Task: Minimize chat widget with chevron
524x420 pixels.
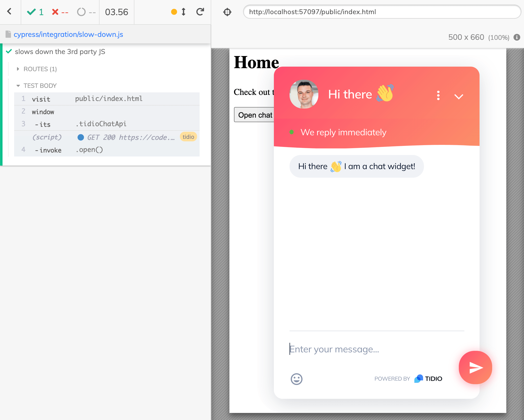Action: (459, 96)
